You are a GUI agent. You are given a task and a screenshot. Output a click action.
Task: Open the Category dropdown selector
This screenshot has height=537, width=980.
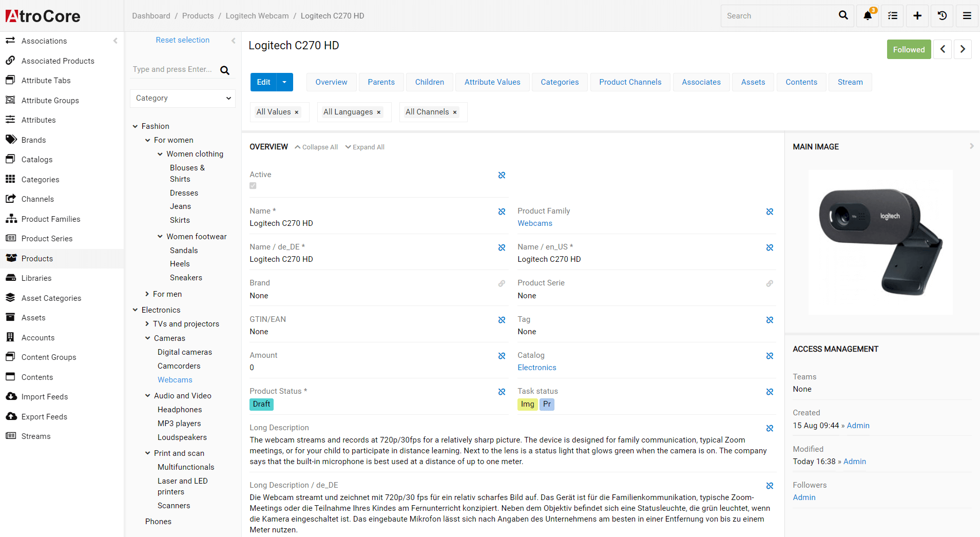coord(183,98)
